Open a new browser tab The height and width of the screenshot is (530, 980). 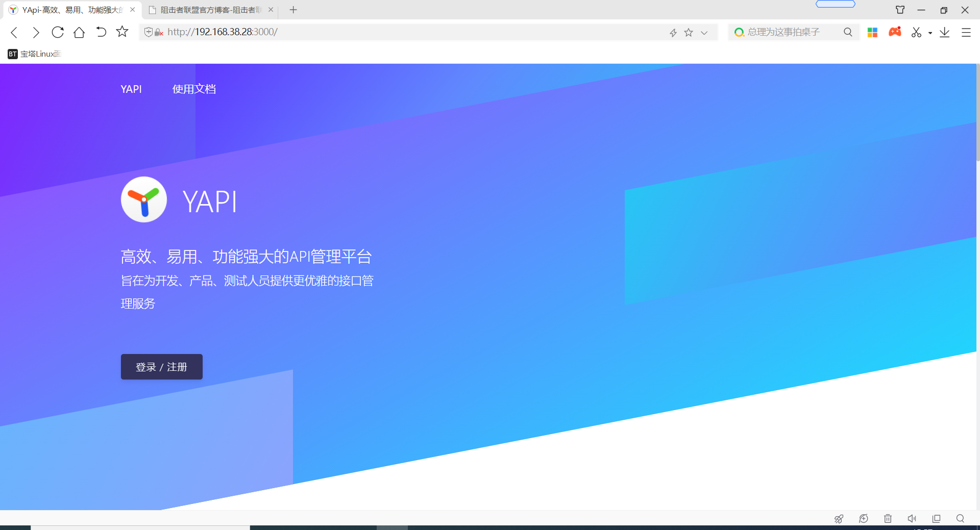[293, 10]
